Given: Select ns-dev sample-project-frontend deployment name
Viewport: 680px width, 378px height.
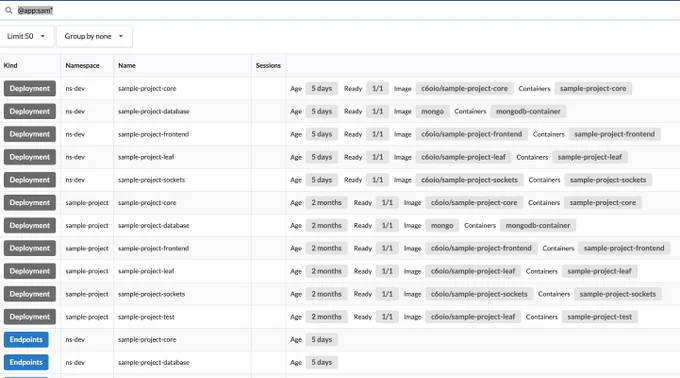Looking at the screenshot, I should click(154, 134).
